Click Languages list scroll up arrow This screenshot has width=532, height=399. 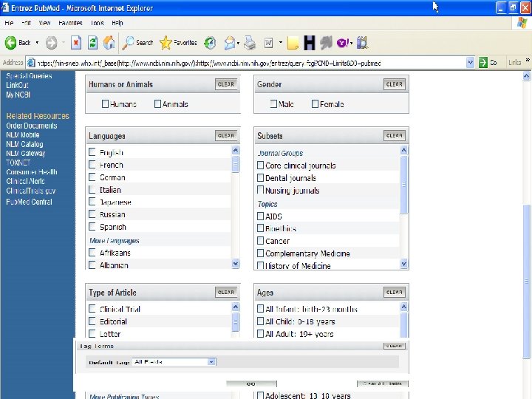point(236,150)
